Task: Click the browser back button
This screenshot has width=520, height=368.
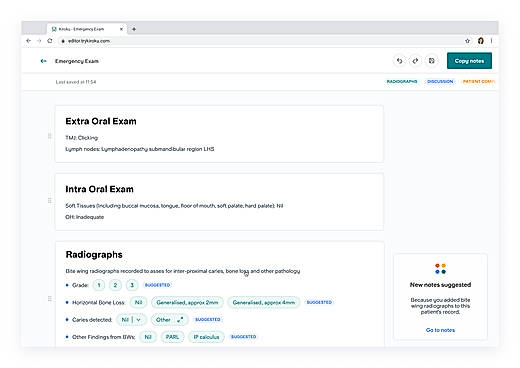Action: pyautogui.click(x=28, y=41)
